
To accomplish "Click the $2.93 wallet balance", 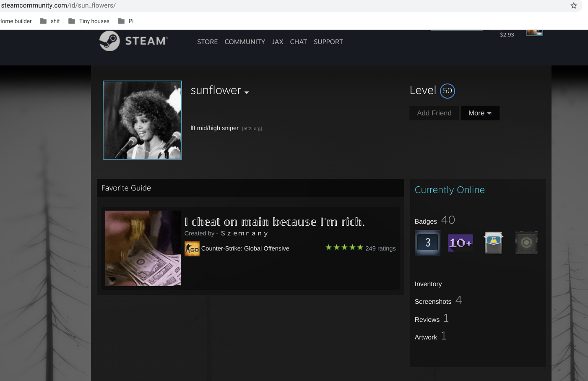I will [507, 35].
